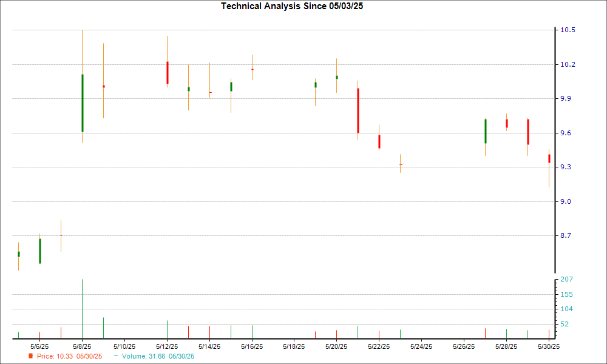Viewport: 607px width, 364px height.
Task: Click the chart title Technical Analysis Since 05/03/25
Action: [296, 6]
